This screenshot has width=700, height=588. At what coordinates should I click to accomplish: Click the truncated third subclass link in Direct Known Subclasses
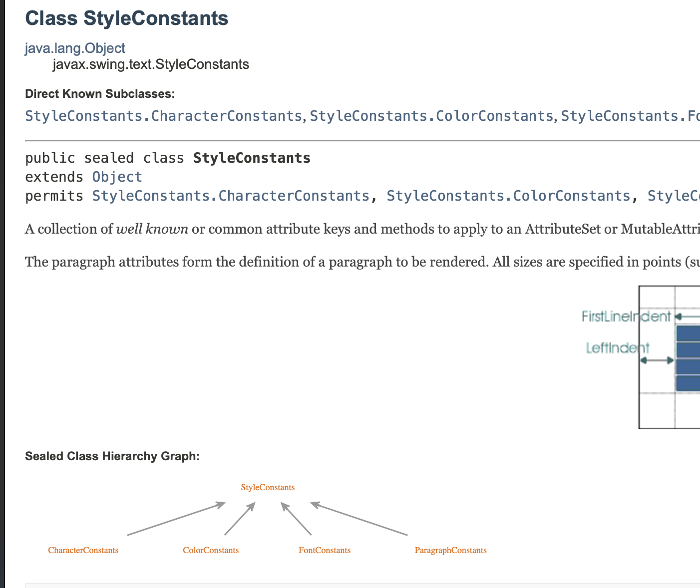pos(630,116)
